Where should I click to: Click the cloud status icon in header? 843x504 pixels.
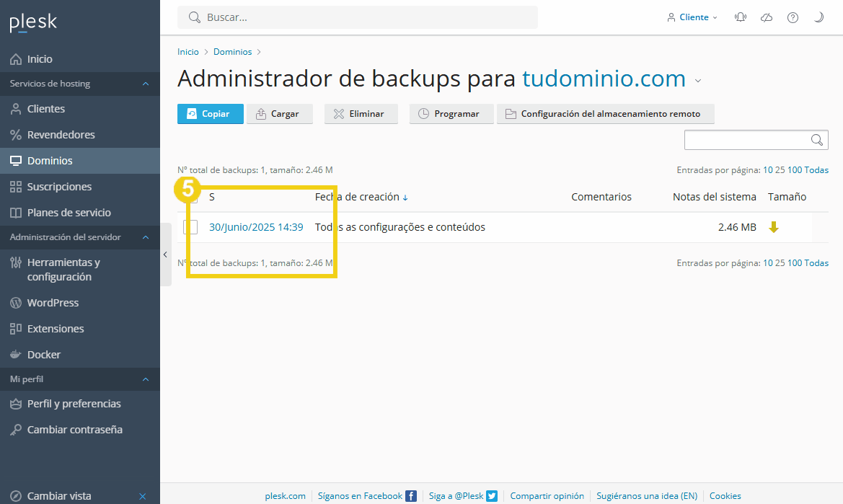pyautogui.click(x=767, y=17)
